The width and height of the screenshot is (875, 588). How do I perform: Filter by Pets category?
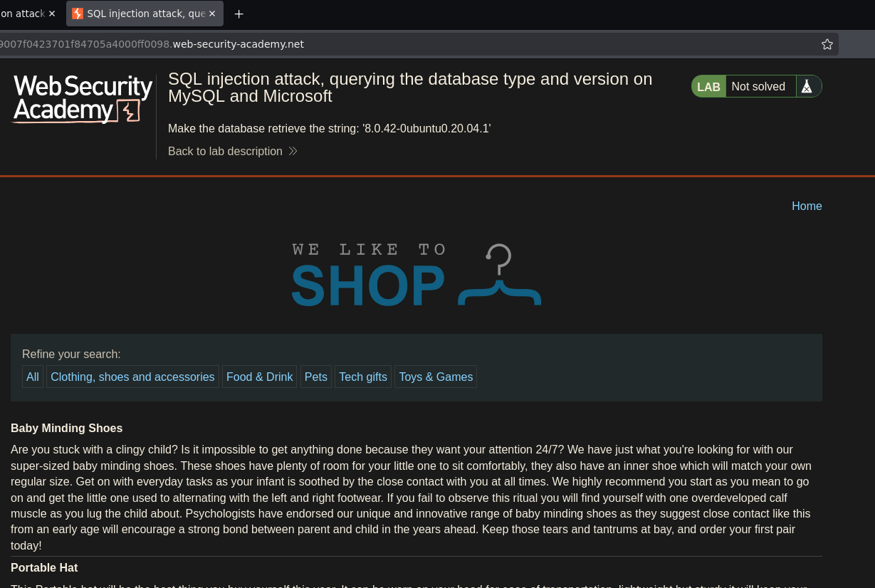pos(316,377)
